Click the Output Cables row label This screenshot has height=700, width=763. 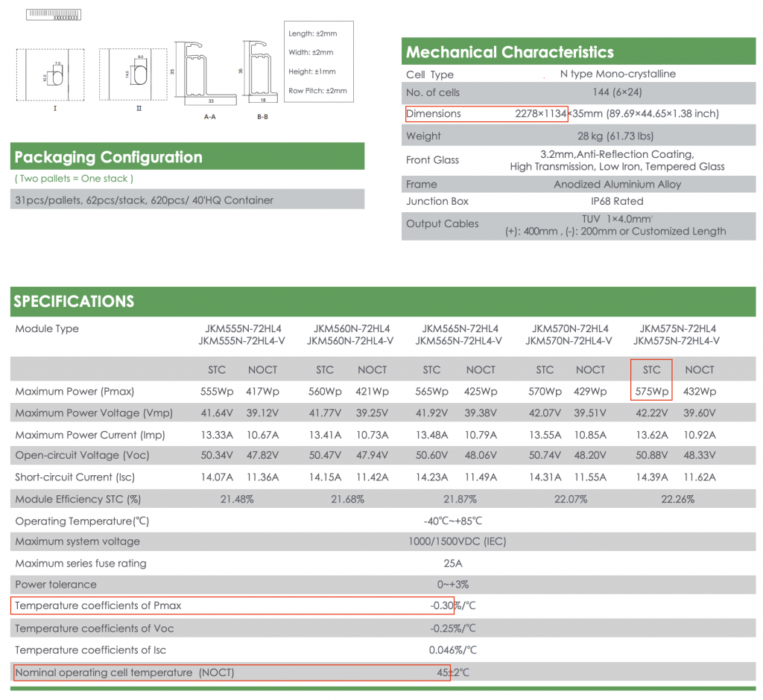[443, 223]
